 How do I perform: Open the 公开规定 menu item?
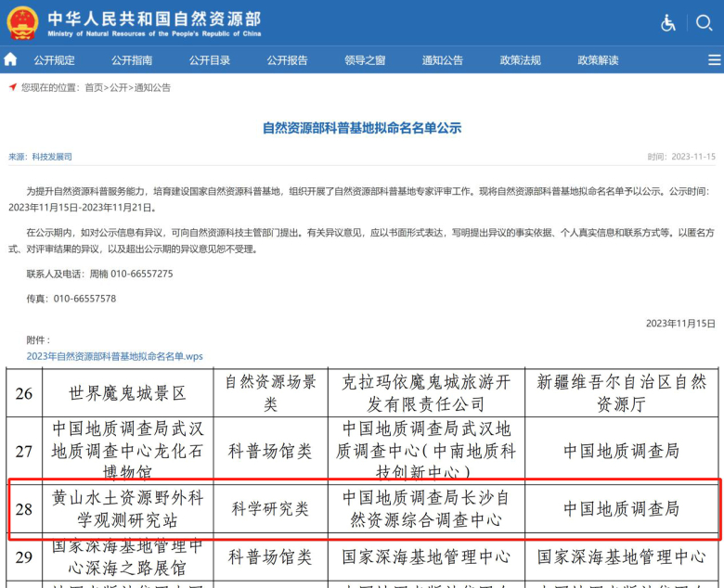point(54,60)
